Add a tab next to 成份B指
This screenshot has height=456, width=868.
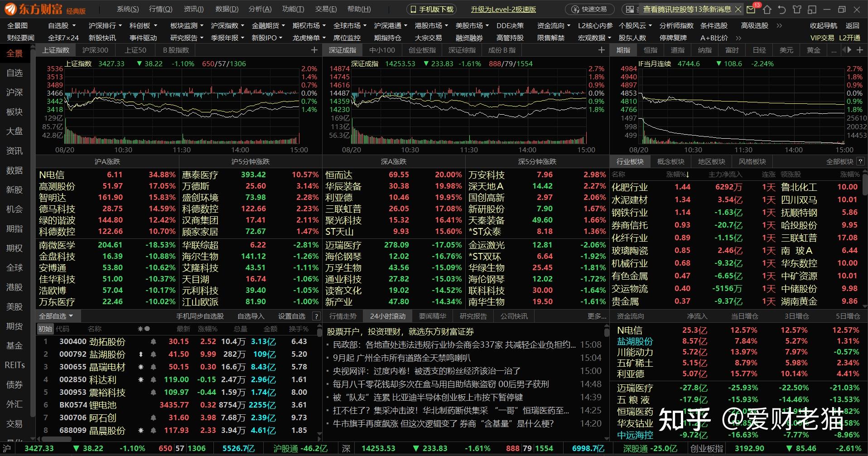[601, 50]
